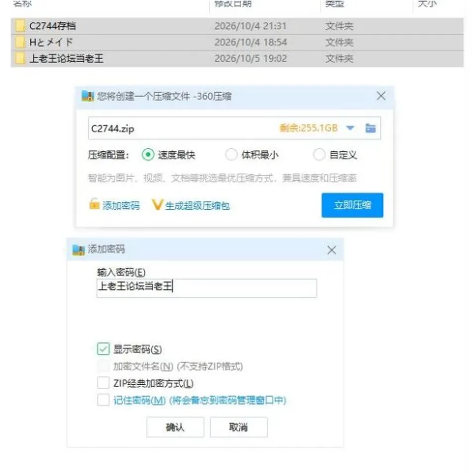Click the 立即压缩 button

click(x=352, y=205)
